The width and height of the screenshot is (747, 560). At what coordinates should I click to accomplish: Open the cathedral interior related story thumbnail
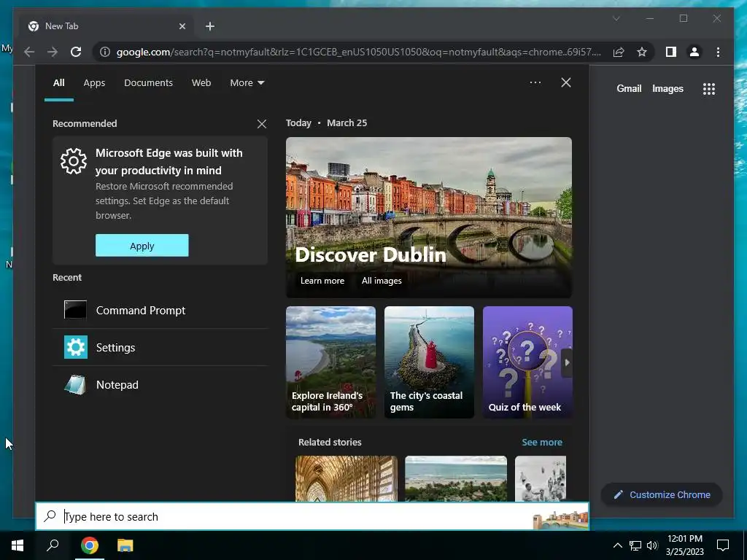click(347, 478)
